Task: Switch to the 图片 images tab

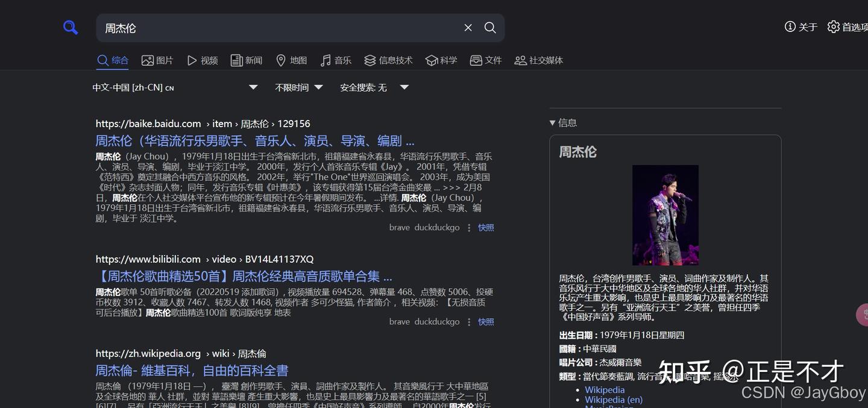Action: coord(157,60)
